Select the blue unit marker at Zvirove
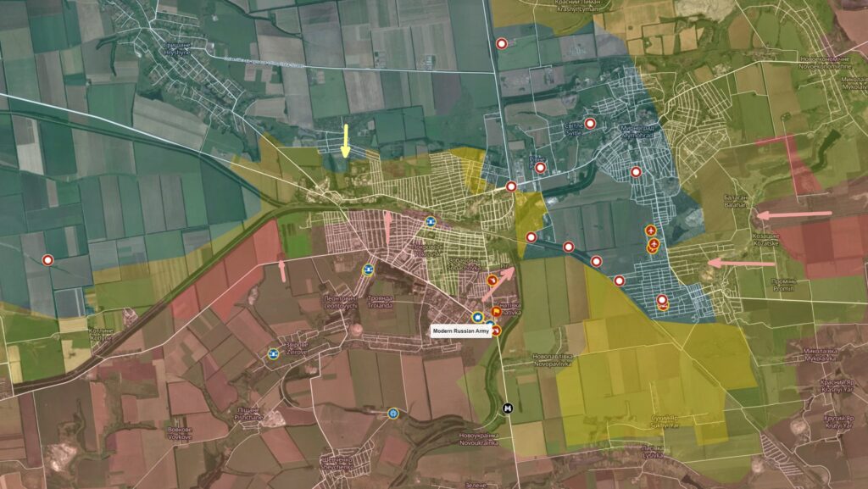This screenshot has height=489, width=868. [x=273, y=354]
